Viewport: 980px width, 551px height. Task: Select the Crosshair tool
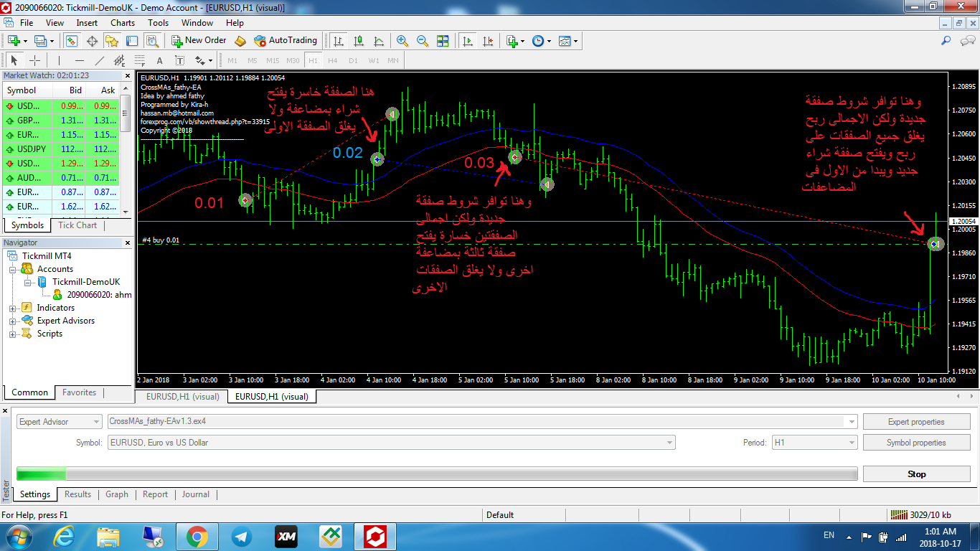pyautogui.click(x=34, y=60)
